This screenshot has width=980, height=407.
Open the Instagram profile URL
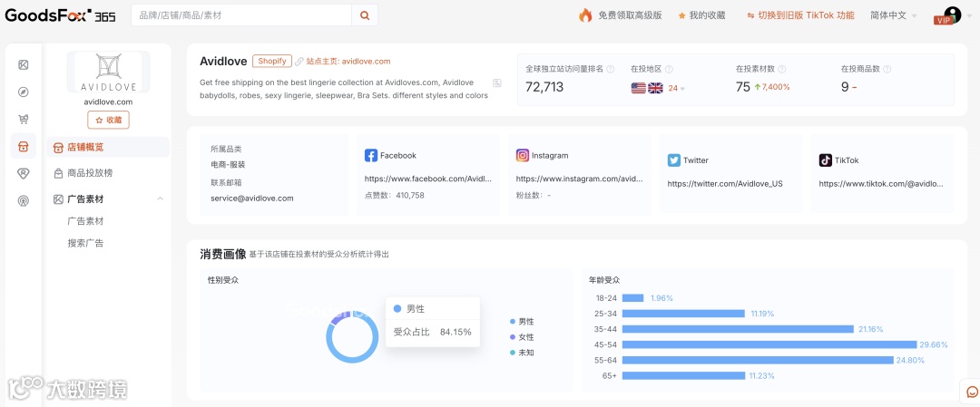coord(579,179)
